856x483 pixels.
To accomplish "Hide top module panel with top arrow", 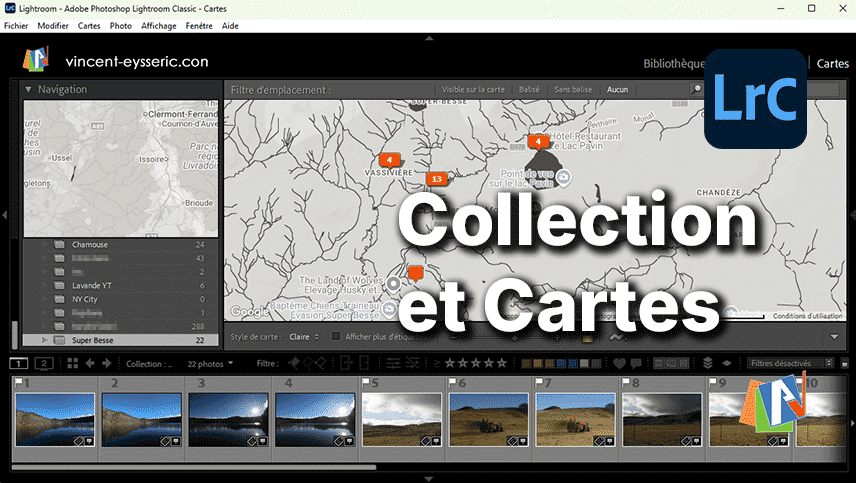I will [429, 38].
